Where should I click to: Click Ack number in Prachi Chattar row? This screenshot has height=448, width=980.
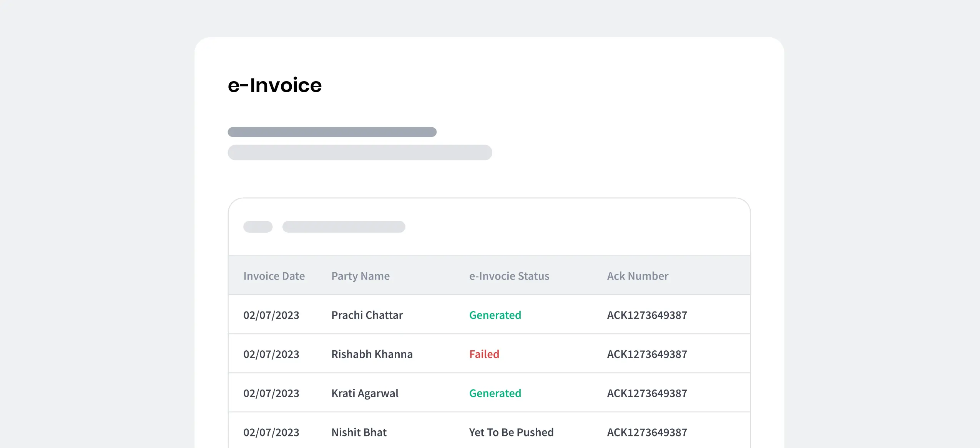[646, 315]
